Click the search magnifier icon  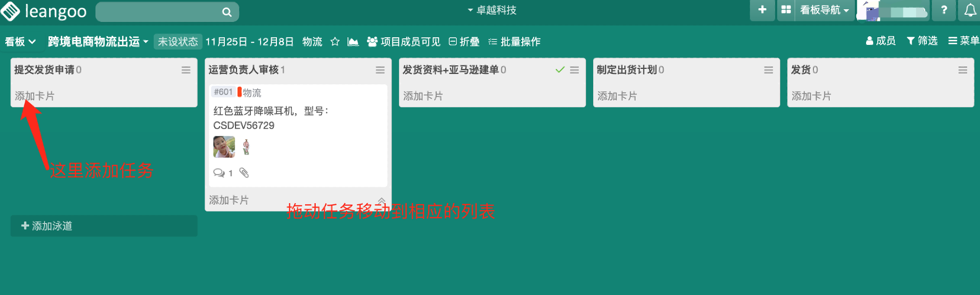(226, 12)
